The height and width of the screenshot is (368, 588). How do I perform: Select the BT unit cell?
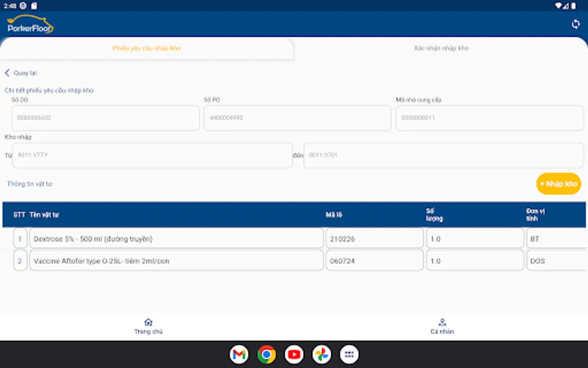coord(557,239)
